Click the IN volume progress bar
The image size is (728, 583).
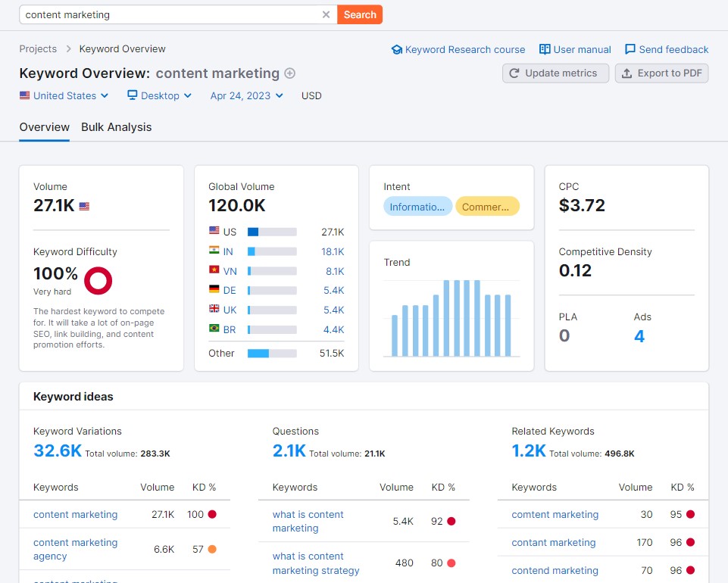point(272,251)
